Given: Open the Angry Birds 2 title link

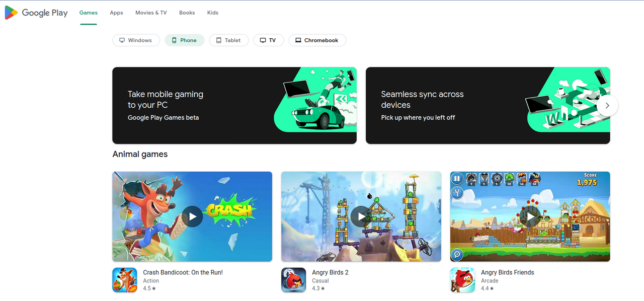Looking at the screenshot, I should (x=330, y=272).
